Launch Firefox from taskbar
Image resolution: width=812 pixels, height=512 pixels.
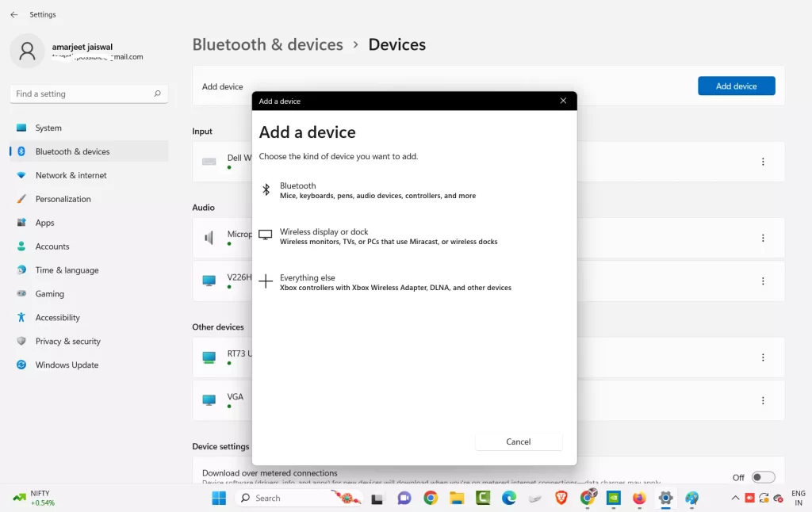coord(640,498)
